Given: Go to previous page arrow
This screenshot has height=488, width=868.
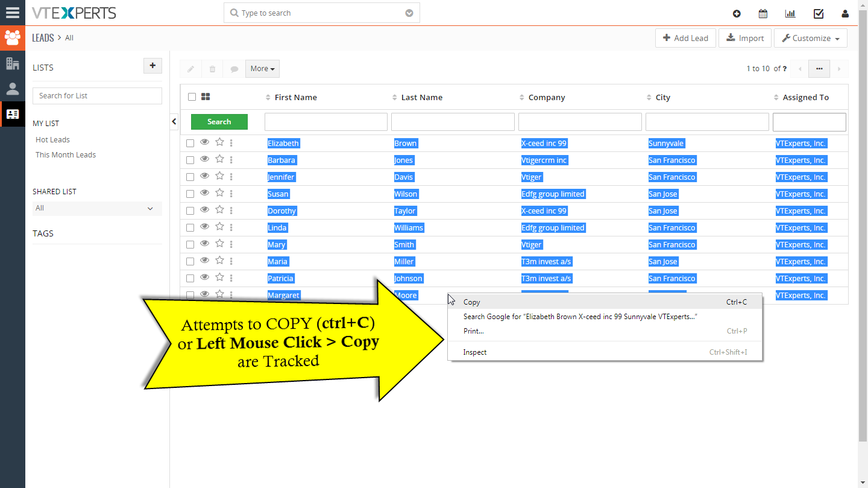Looking at the screenshot, I should [x=800, y=69].
